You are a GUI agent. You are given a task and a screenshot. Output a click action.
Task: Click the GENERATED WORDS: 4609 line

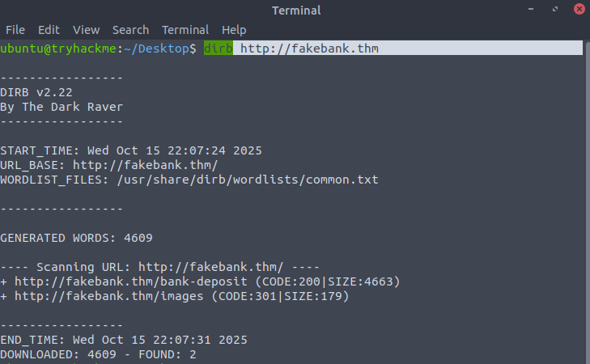(x=76, y=238)
